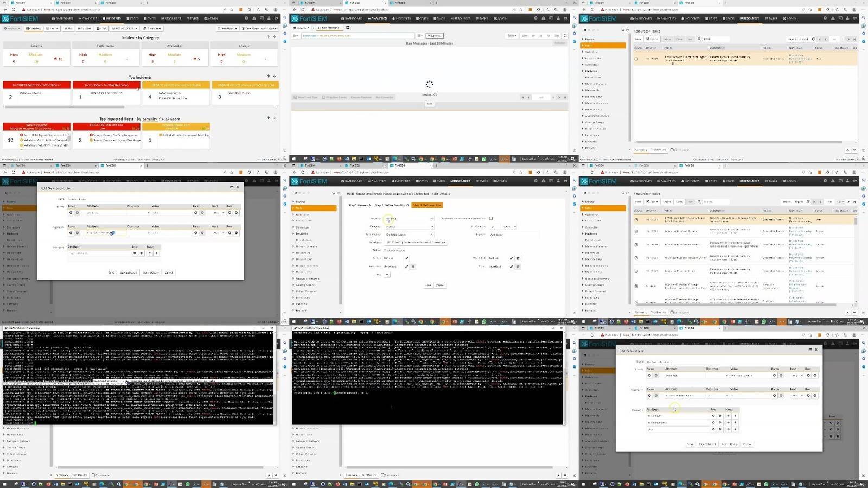Click event query search field in Analytics window

[x=358, y=36]
